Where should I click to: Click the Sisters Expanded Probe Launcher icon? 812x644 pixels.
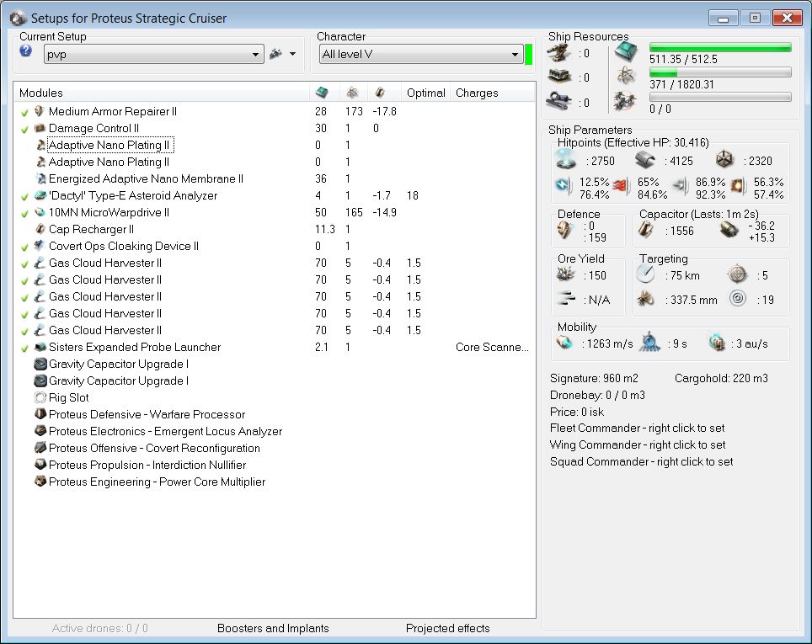point(40,347)
